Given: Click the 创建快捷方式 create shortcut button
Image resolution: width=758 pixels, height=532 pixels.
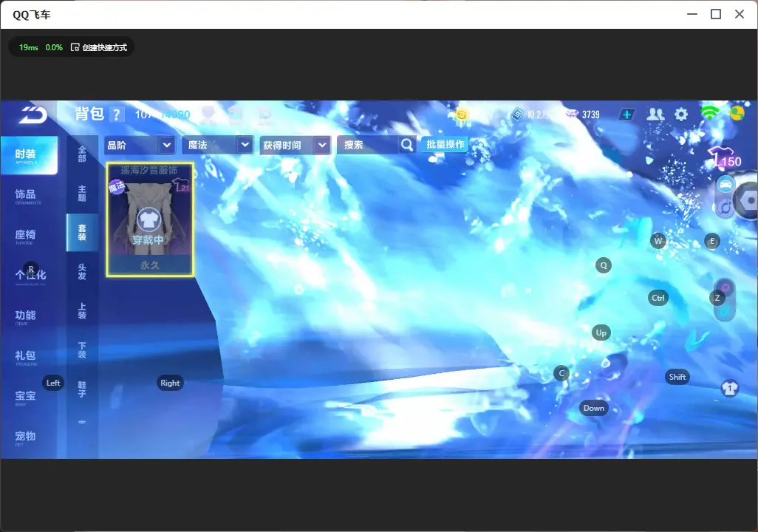Looking at the screenshot, I should click(99, 47).
